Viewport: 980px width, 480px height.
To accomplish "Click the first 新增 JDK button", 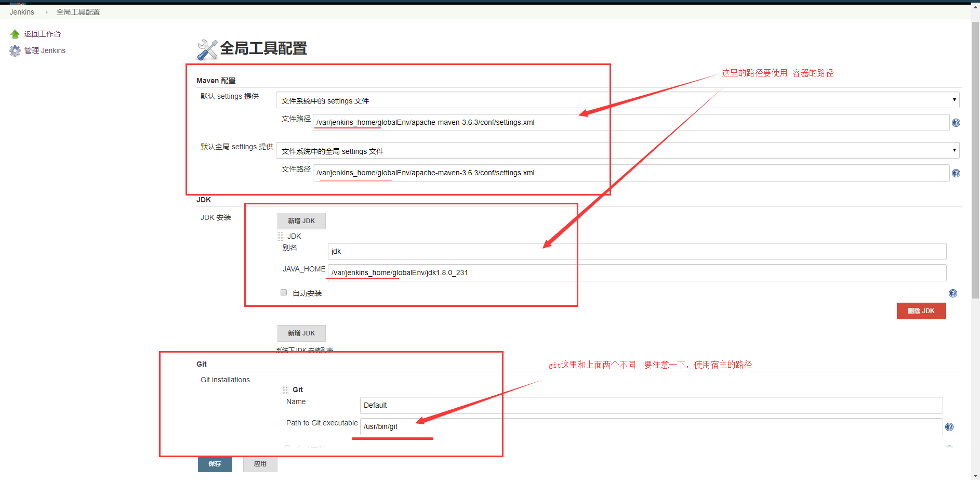I will tap(301, 220).
